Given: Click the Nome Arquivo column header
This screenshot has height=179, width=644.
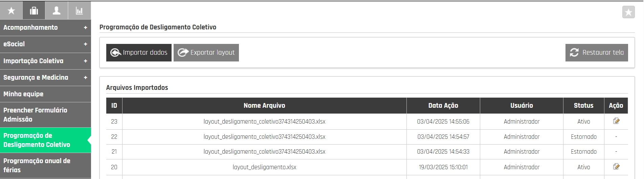Looking at the screenshot, I should pyautogui.click(x=264, y=106).
